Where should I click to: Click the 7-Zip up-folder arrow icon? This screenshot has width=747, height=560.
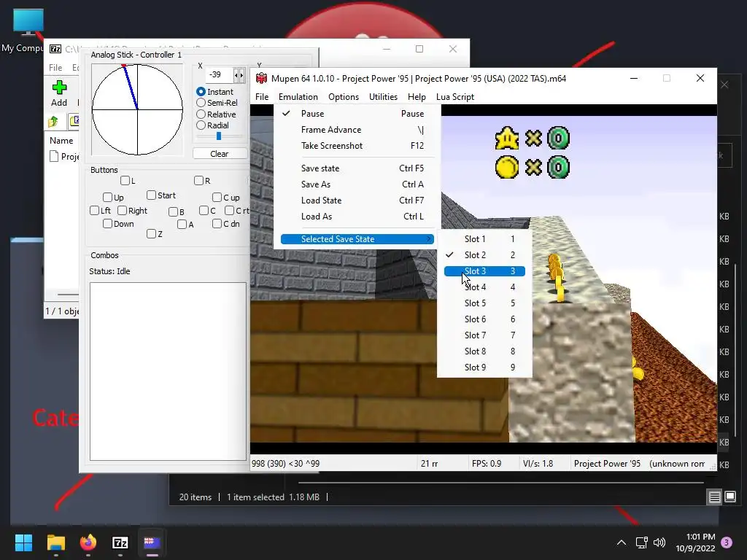tap(53, 122)
